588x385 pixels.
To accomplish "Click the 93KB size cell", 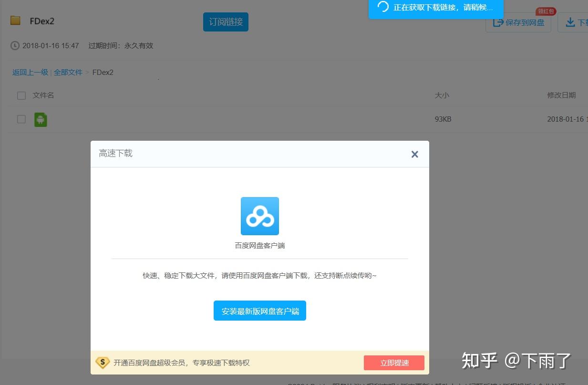I will pyautogui.click(x=443, y=119).
